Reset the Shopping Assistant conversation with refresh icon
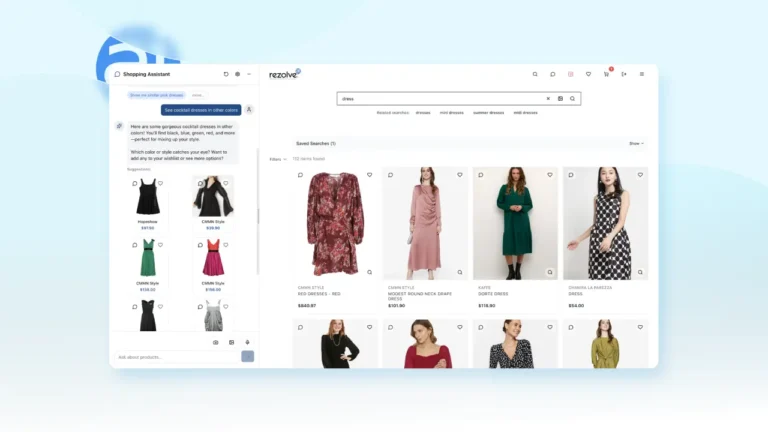The height and width of the screenshot is (432, 768). click(x=226, y=74)
